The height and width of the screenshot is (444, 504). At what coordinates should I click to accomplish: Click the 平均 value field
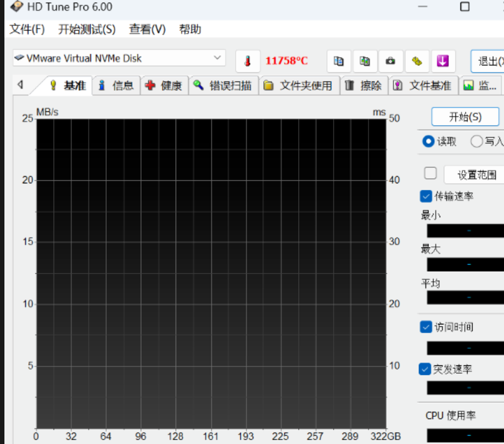[x=465, y=298]
